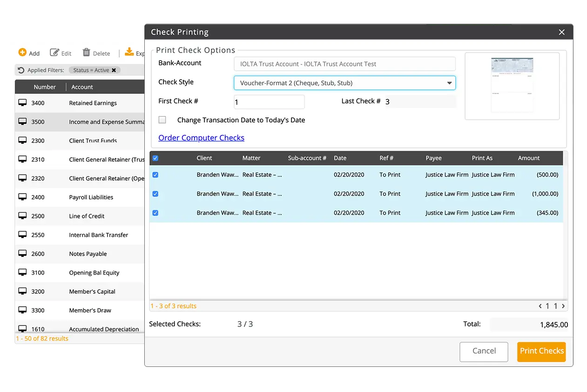The image size is (587, 392).
Task: Open the Check Style dropdown
Action: tap(344, 83)
